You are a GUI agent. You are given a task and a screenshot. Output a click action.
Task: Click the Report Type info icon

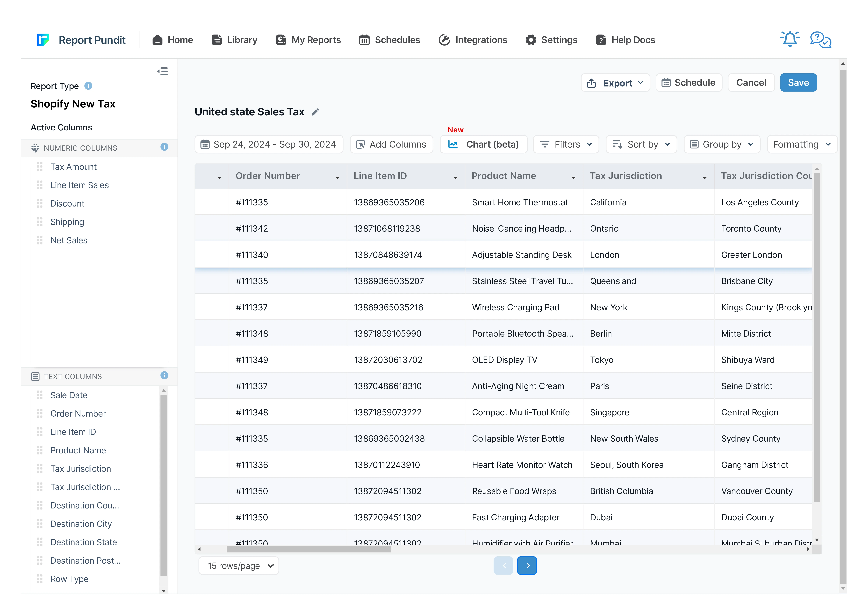click(x=88, y=86)
